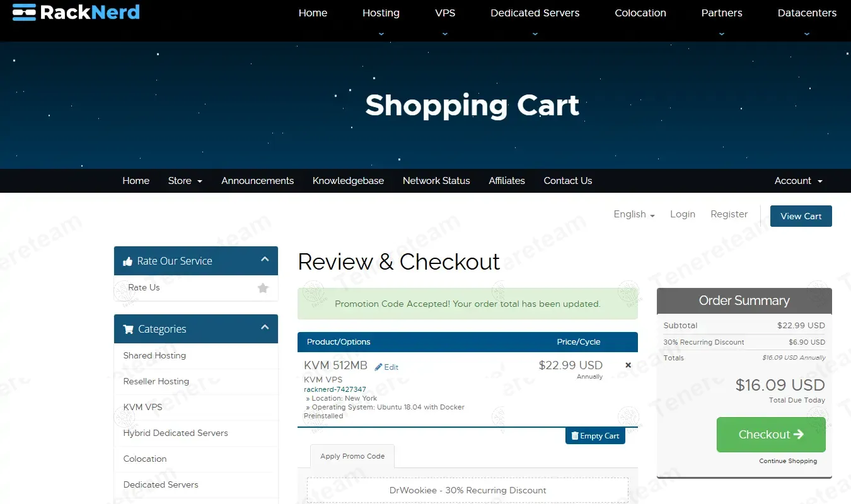
Task: Click the star icon beside Rate Us
Action: pyautogui.click(x=263, y=288)
